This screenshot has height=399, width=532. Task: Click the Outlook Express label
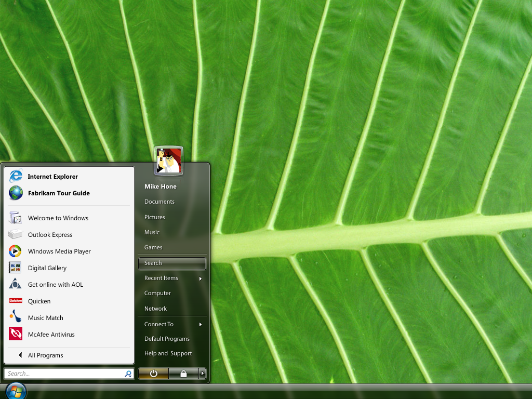click(x=50, y=235)
